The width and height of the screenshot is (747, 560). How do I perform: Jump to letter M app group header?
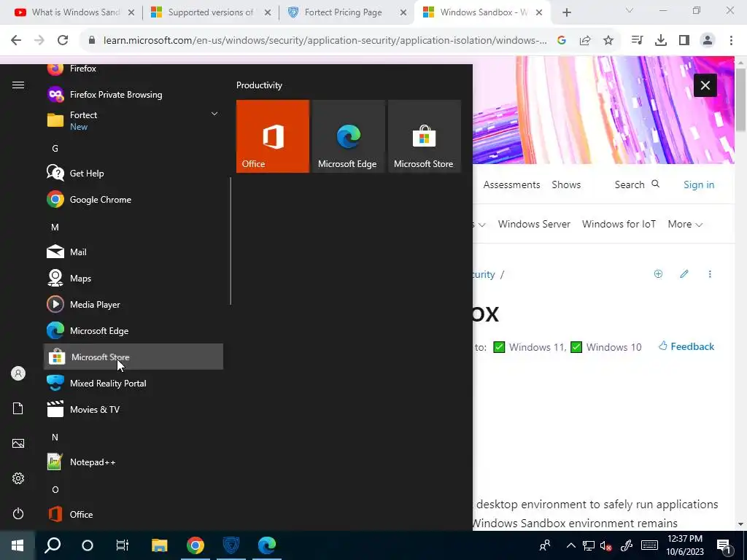pyautogui.click(x=55, y=227)
